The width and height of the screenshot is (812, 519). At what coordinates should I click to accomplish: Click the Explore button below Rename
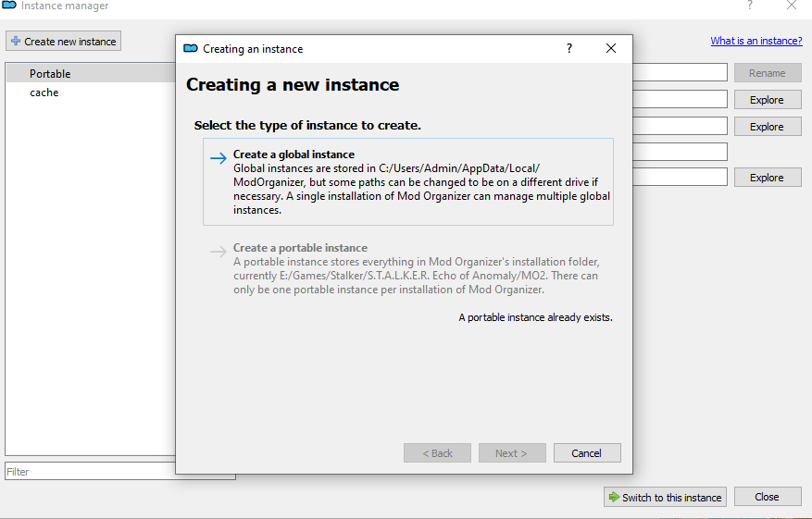click(768, 100)
